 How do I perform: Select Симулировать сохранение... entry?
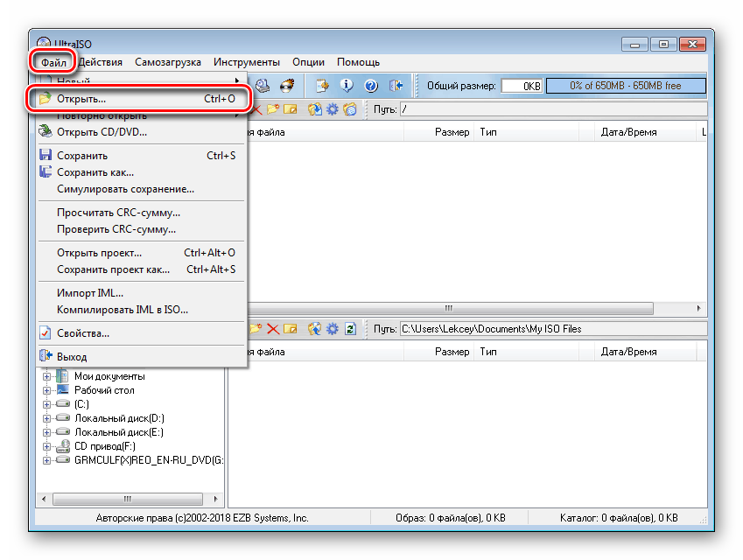pyautogui.click(x=141, y=189)
